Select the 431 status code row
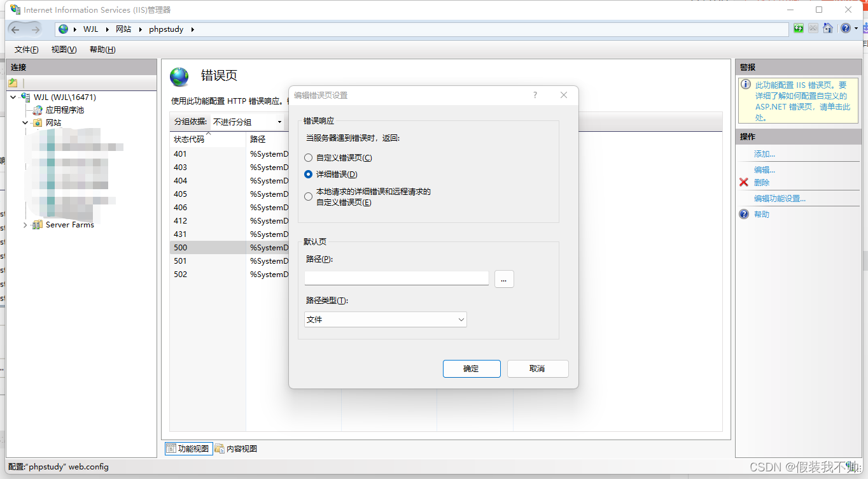Viewport: 868px width, 479px height. [229, 234]
